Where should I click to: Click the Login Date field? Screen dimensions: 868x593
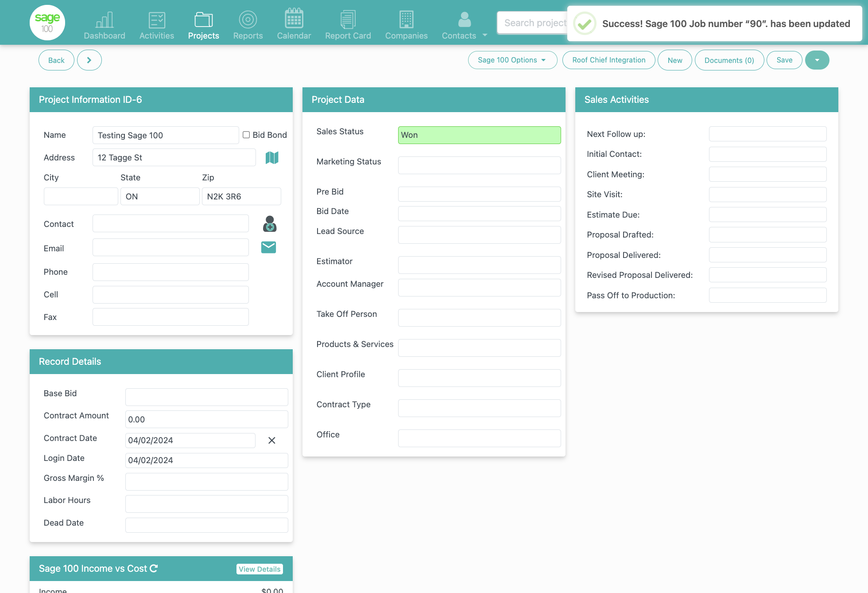pos(207,460)
